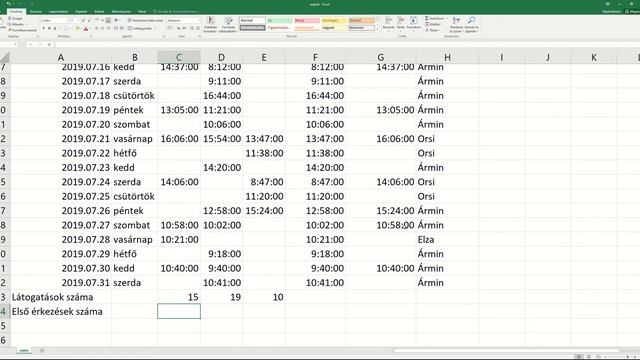Click the increase decimal places icon
This screenshot has height=360, width=640.
point(191,29)
